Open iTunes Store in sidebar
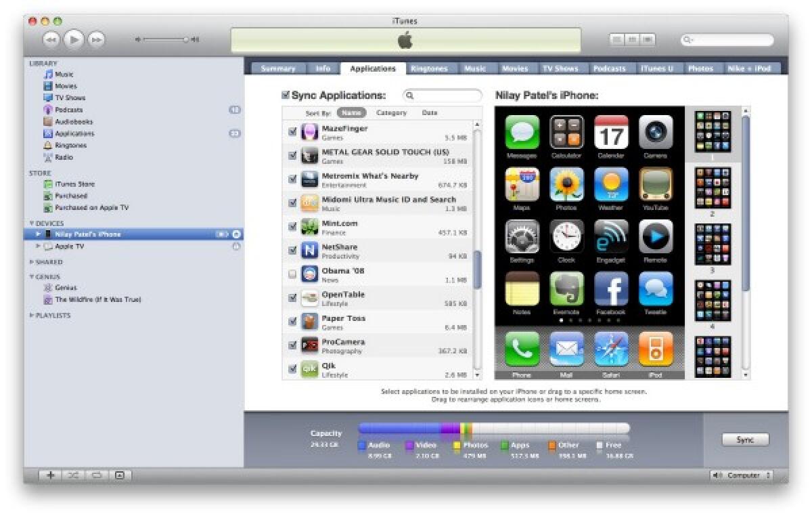This screenshot has width=812, height=516. [74, 184]
